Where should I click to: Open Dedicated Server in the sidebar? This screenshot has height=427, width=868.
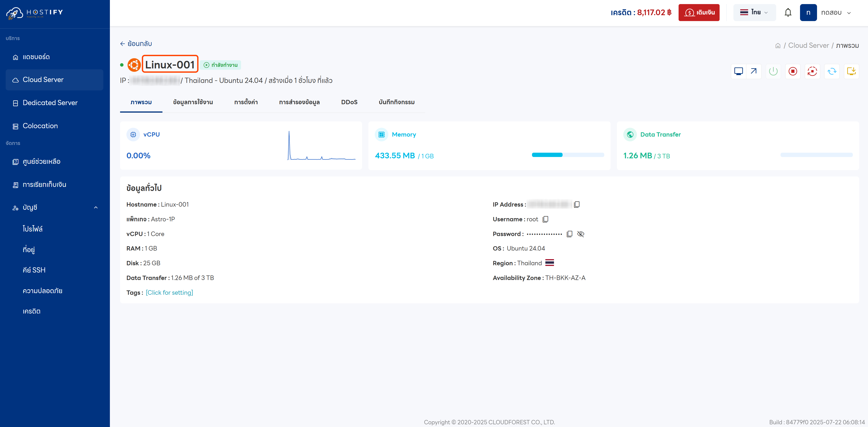coord(55,103)
